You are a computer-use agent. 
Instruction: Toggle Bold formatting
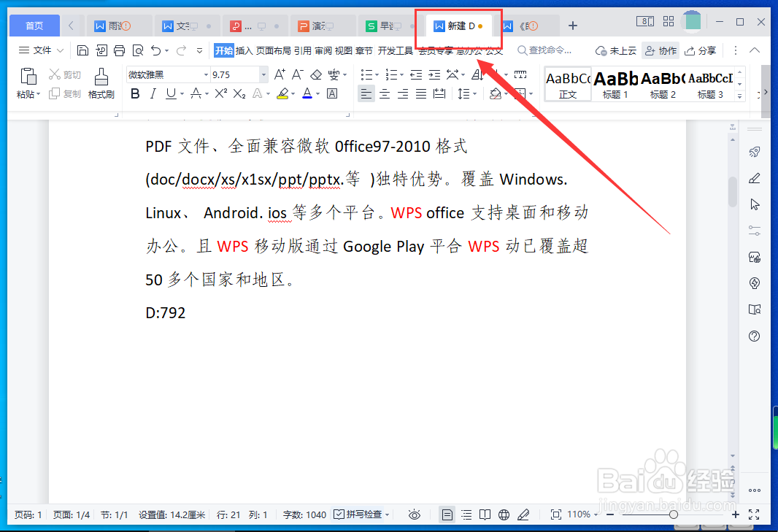coord(135,93)
